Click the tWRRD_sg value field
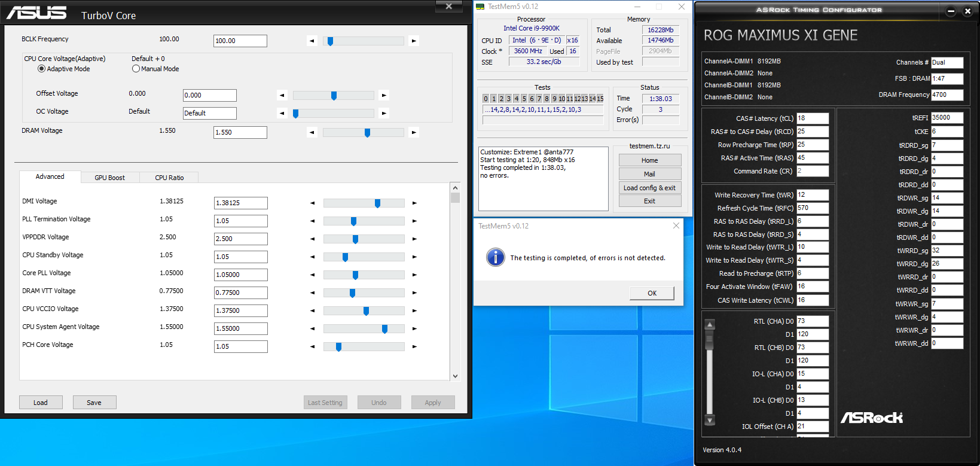Viewport: 980px width, 466px height. [x=947, y=251]
